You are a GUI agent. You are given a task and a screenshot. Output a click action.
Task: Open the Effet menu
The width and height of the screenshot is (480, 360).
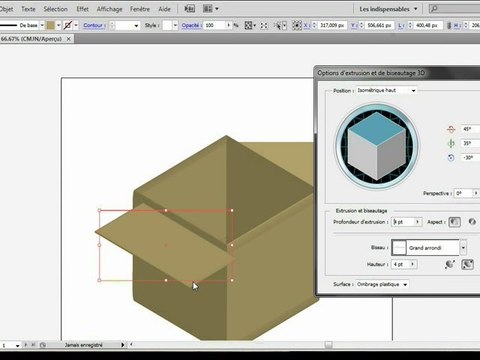[x=82, y=9]
